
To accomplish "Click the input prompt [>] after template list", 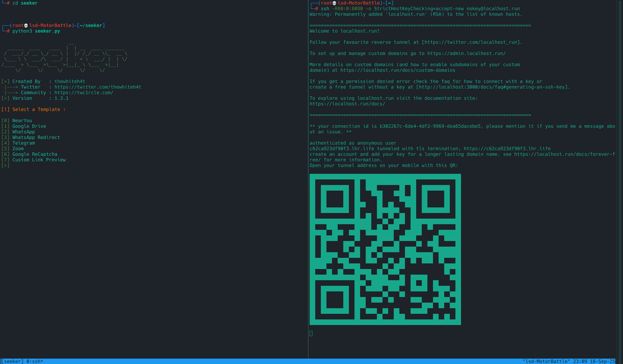I will (x=5, y=166).
